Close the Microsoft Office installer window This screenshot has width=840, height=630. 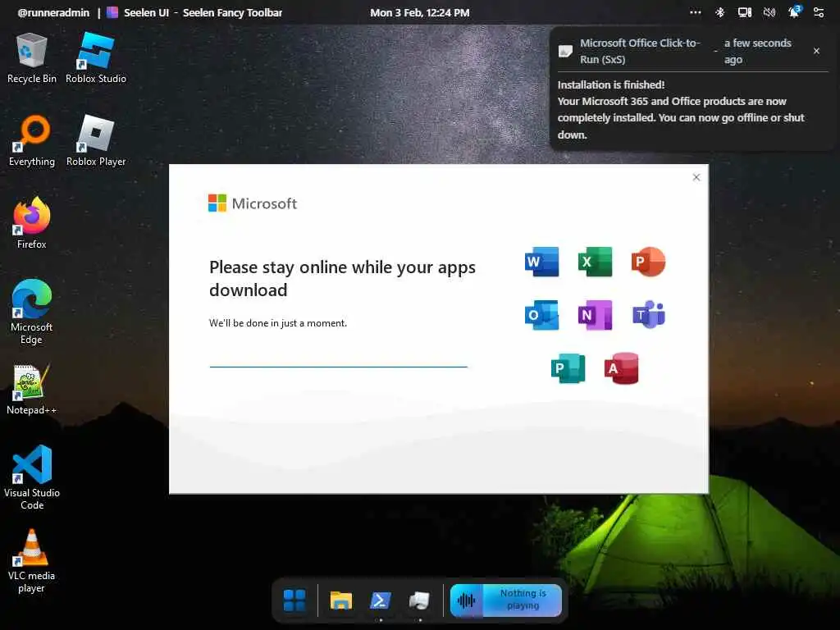click(696, 177)
